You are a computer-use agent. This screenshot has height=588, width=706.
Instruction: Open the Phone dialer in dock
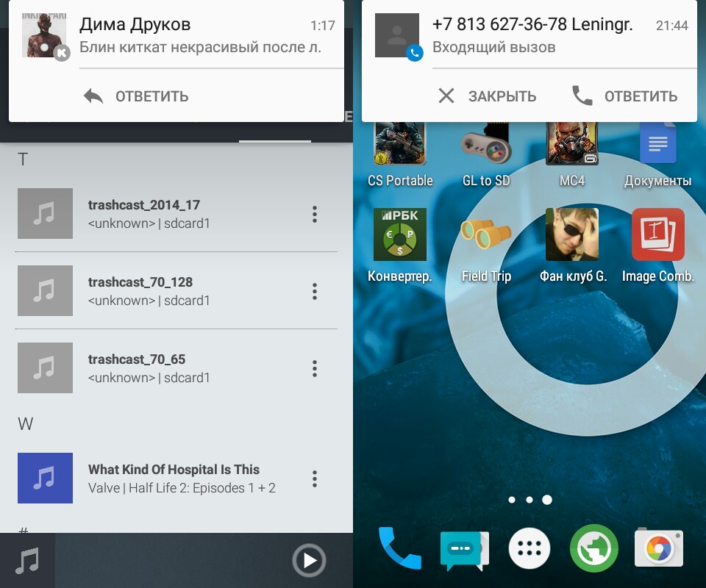400,548
